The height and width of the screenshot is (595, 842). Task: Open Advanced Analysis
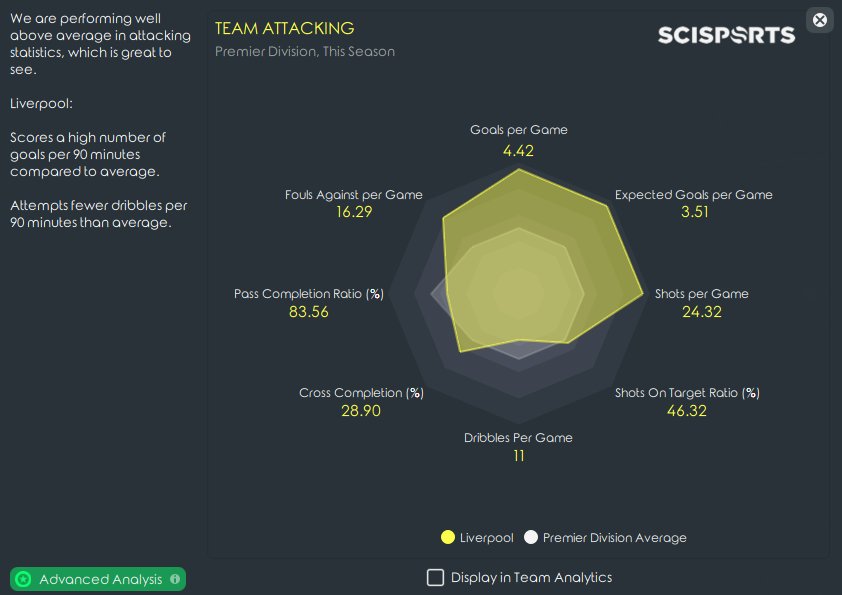point(98,579)
